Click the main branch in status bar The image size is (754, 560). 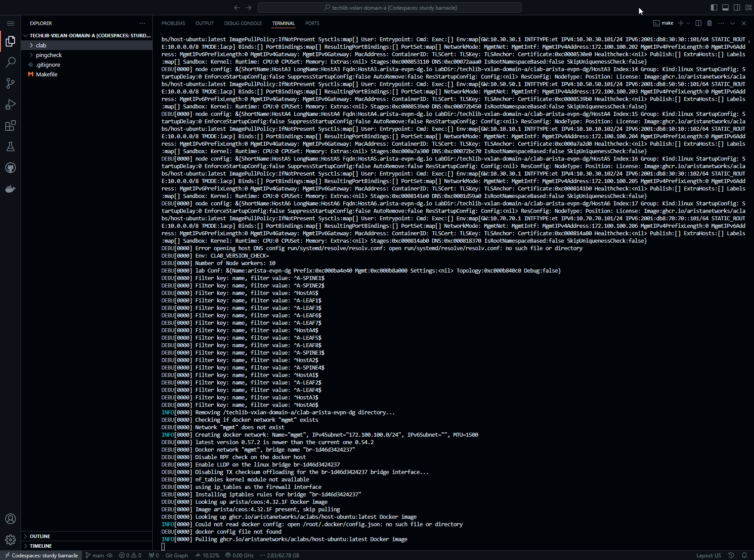(x=95, y=555)
